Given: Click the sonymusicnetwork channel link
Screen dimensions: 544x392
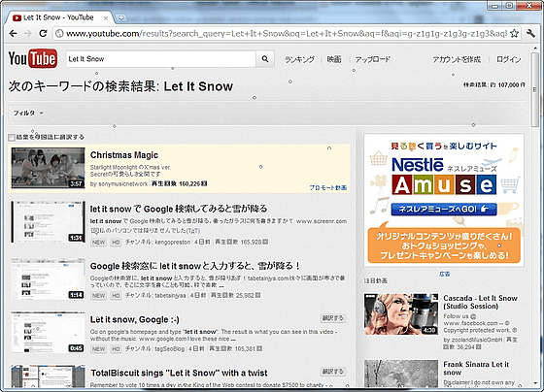Looking at the screenshot, I should [x=122, y=183].
